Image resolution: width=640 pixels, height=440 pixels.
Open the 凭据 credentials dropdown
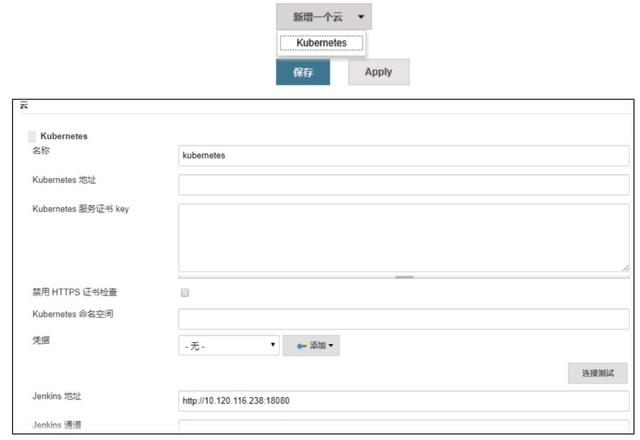click(x=229, y=346)
